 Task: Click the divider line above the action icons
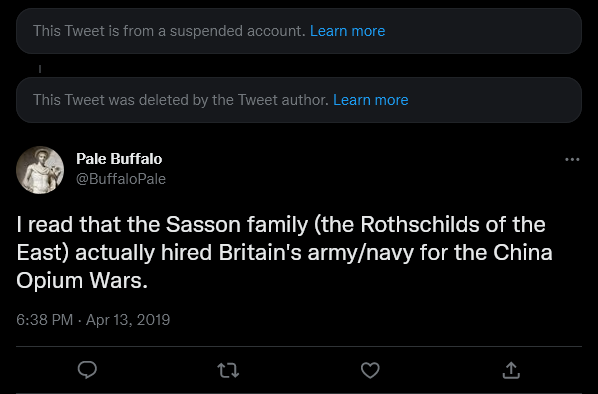point(299,346)
